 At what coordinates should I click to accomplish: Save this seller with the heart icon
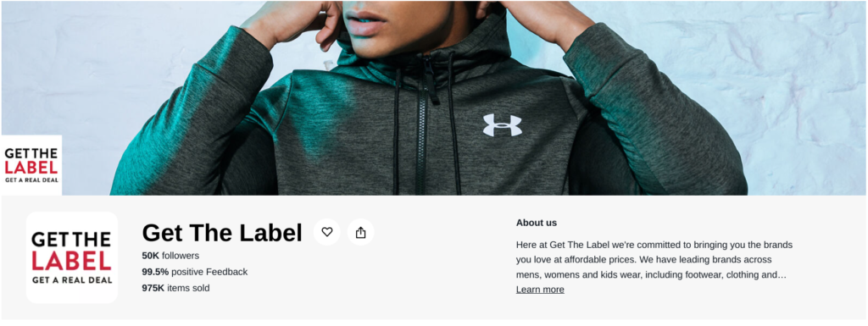tap(326, 232)
